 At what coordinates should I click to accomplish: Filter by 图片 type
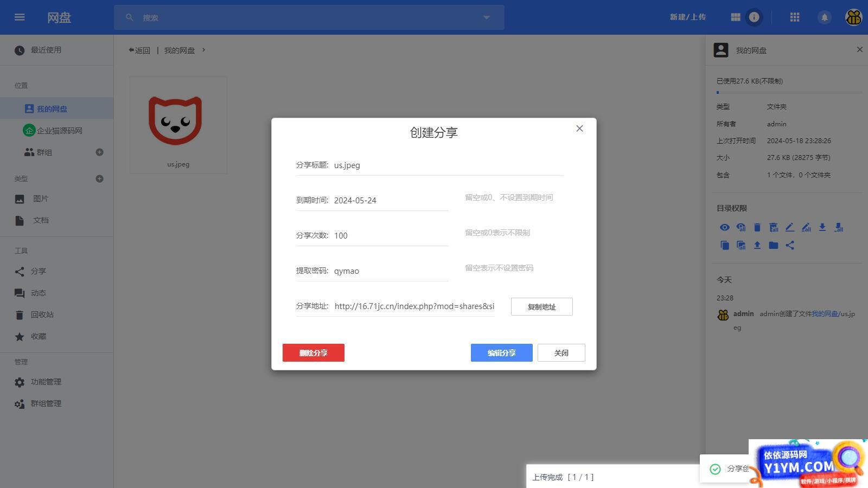pos(56,198)
